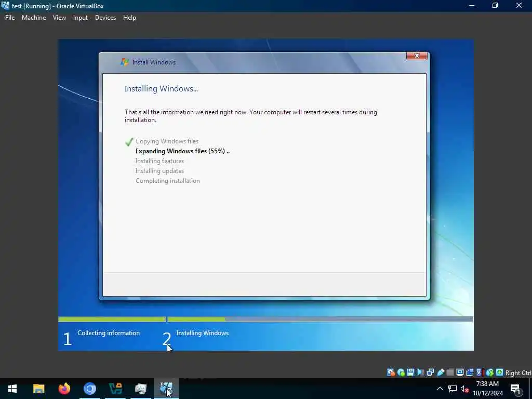Close the VirtualBox VM window

[519, 6]
